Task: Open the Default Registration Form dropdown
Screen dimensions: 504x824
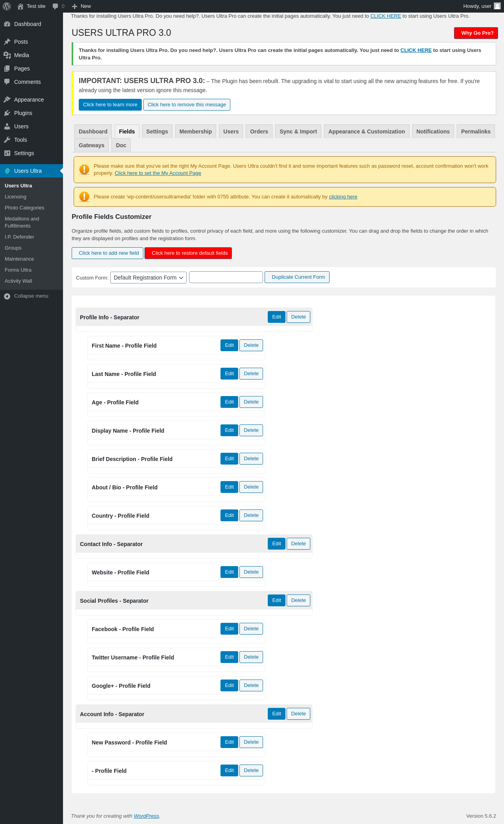Action: click(148, 278)
